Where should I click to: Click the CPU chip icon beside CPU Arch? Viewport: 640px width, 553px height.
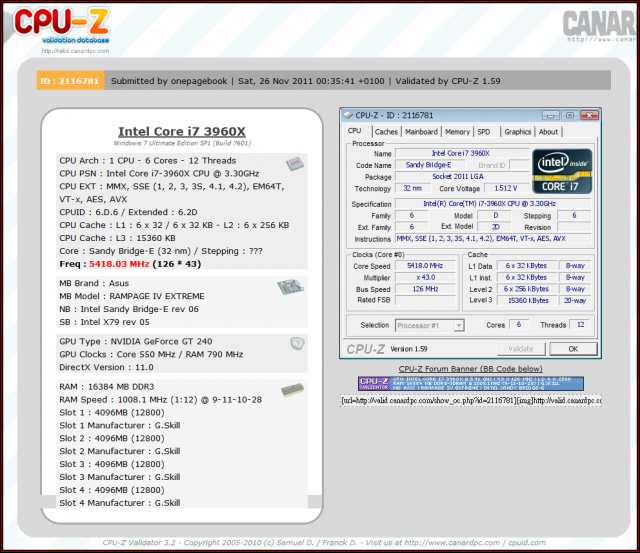pos(294,164)
